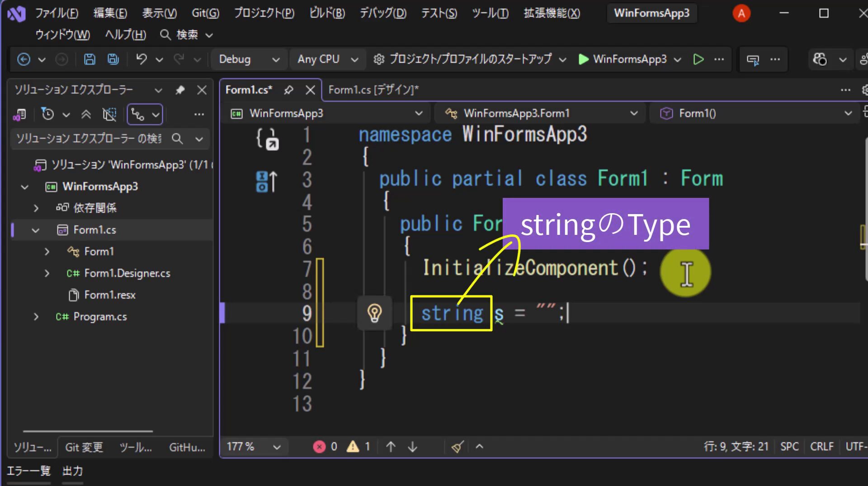Open the エラー一覧 tab
Viewport: 868px width, 486px height.
coord(28,471)
